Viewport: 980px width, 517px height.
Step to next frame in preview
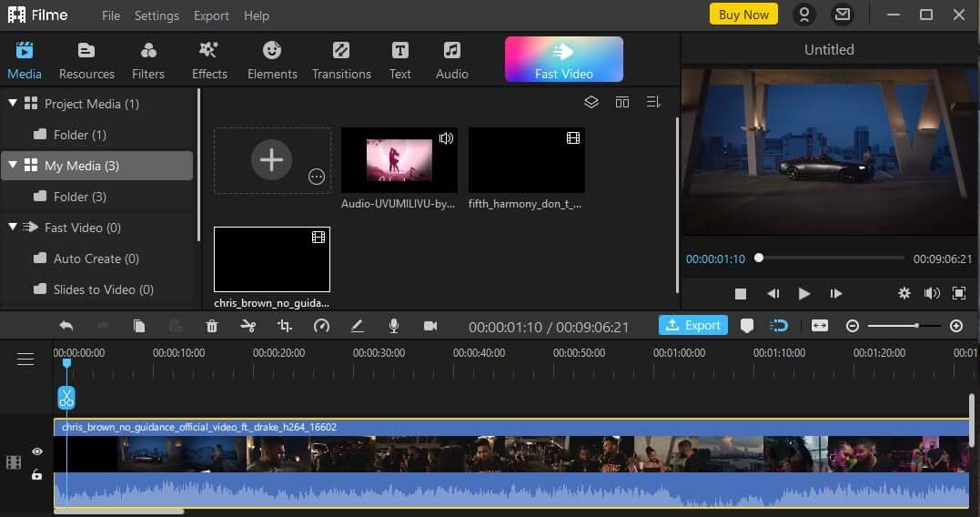[x=835, y=293]
